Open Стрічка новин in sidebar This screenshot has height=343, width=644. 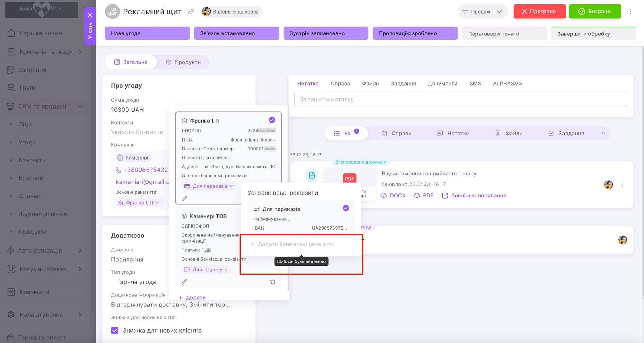pyautogui.click(x=40, y=33)
